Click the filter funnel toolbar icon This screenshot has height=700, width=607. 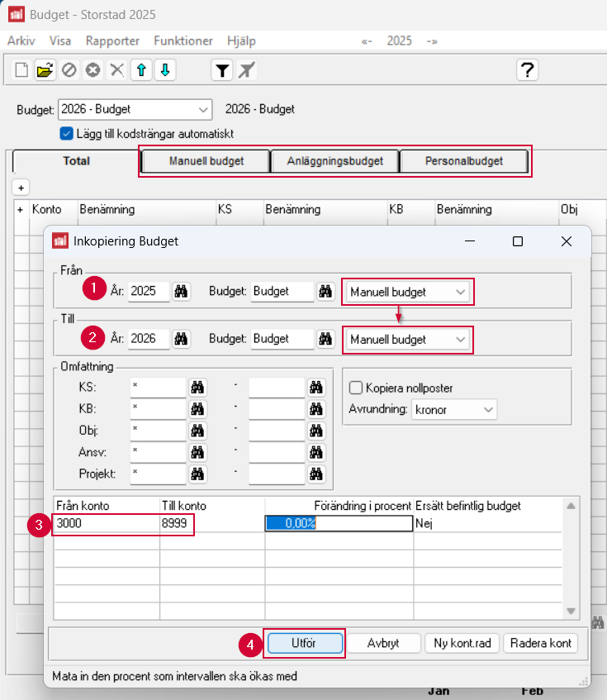(221, 70)
